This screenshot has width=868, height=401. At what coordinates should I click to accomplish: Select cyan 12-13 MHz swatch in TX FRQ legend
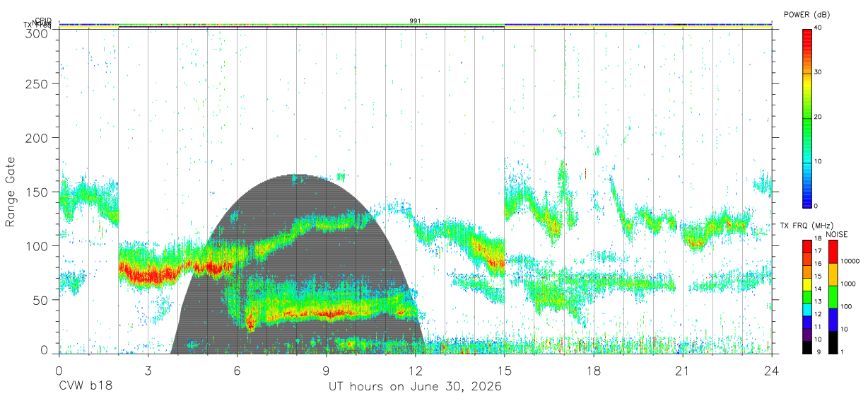[x=807, y=309]
